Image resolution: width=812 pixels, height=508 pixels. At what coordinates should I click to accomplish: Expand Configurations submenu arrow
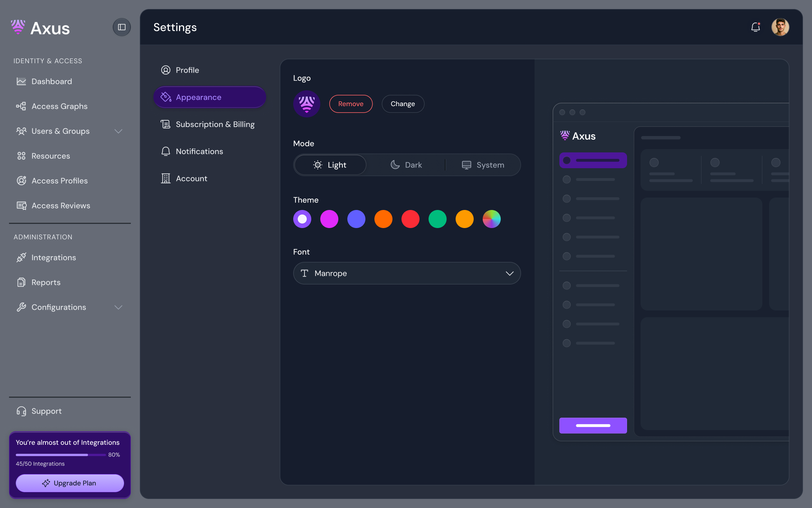coord(118,307)
